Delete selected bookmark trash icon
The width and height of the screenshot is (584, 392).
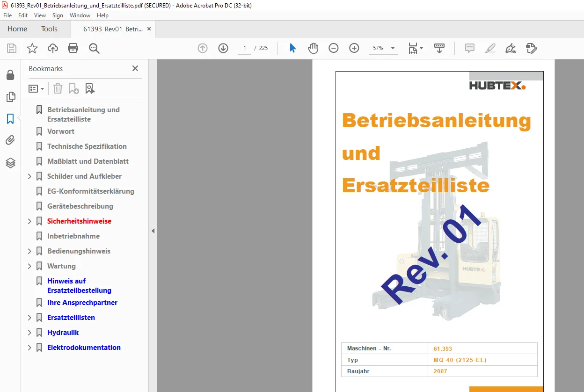click(58, 88)
